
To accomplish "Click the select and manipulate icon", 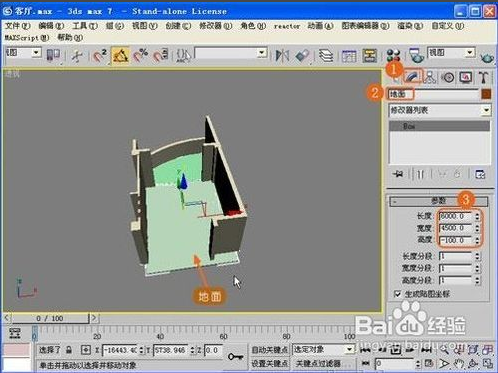I will coord(77,55).
